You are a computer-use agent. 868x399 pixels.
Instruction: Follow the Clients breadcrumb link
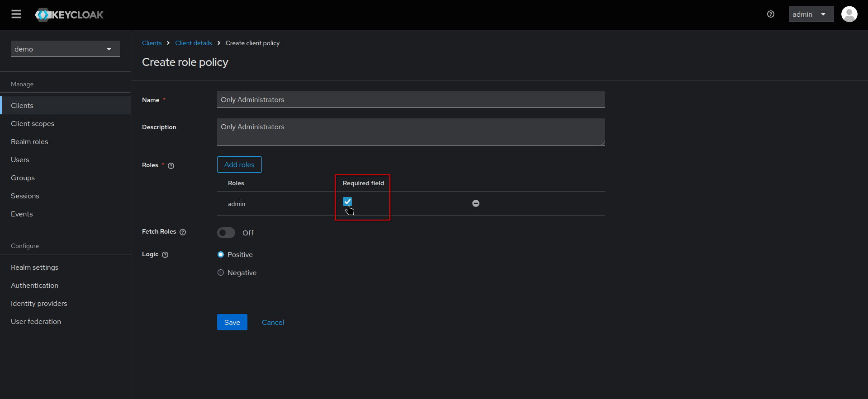coord(152,43)
